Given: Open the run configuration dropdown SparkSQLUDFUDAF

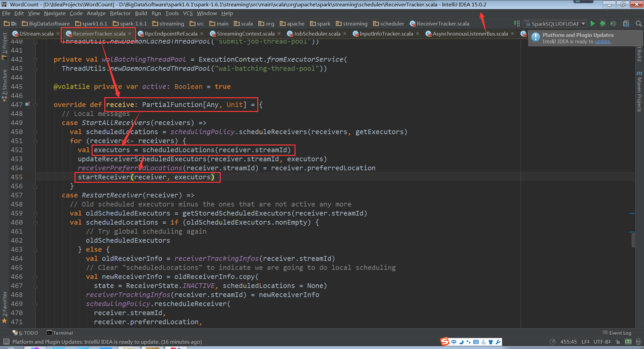Looking at the screenshot, I should click(x=555, y=24).
